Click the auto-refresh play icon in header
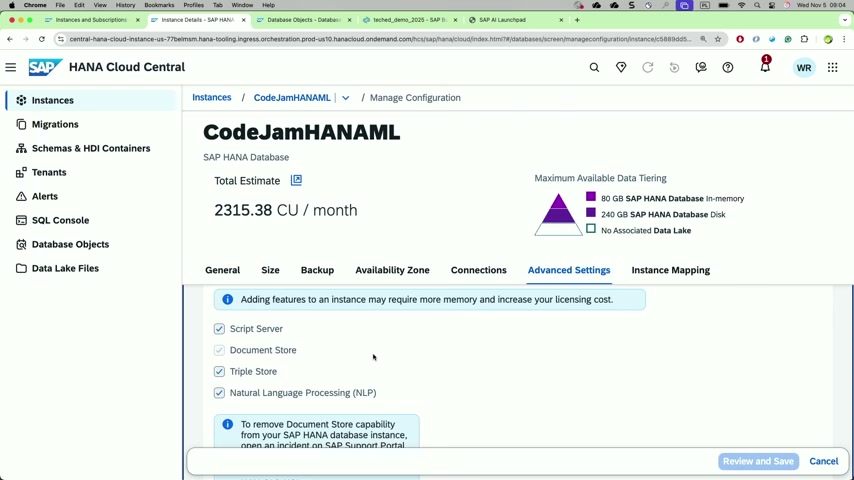The image size is (854, 480). click(674, 68)
